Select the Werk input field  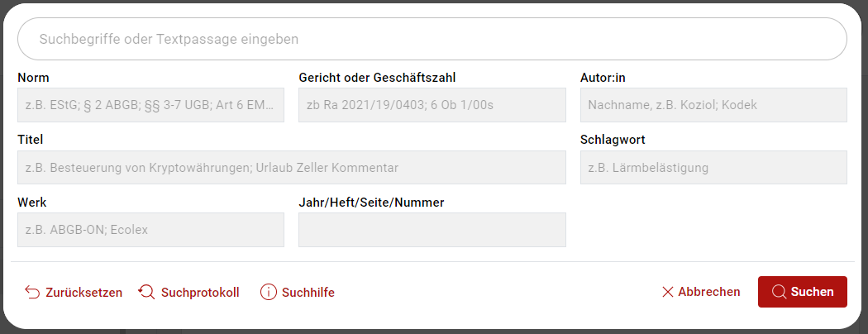coord(150,230)
